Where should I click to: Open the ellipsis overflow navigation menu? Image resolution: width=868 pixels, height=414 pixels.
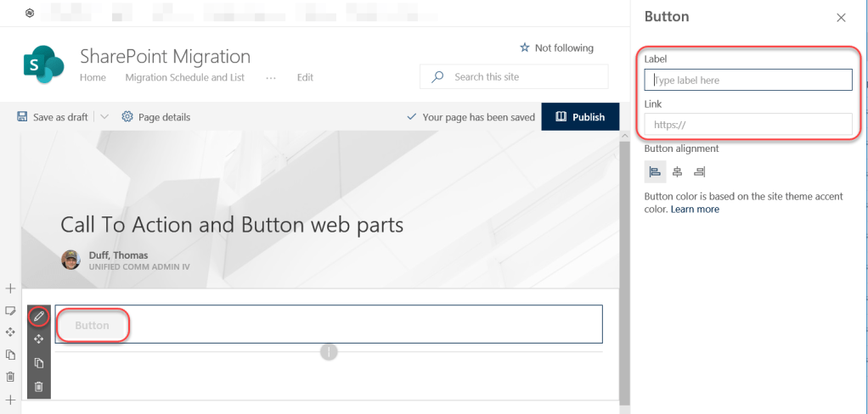[x=271, y=78]
